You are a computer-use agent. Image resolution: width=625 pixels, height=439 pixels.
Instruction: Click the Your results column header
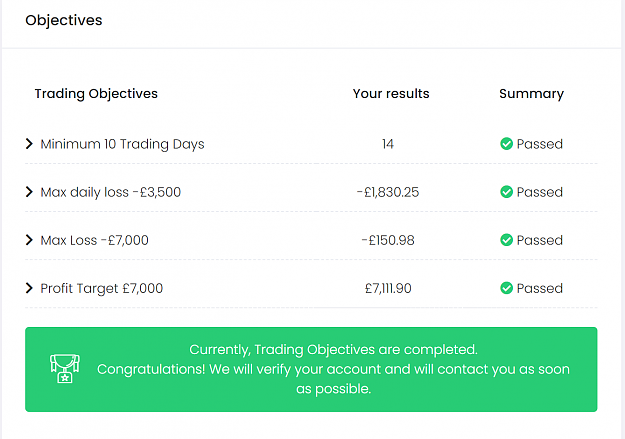point(391,94)
